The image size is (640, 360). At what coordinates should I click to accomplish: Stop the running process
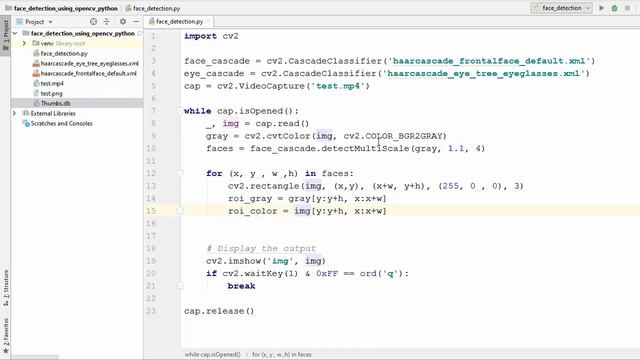[627, 8]
